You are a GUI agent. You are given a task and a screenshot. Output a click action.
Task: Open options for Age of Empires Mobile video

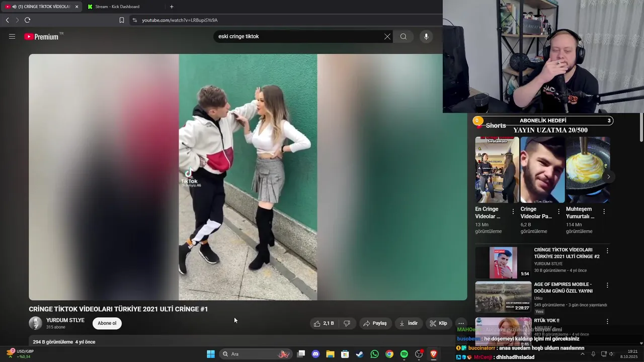[607, 285]
